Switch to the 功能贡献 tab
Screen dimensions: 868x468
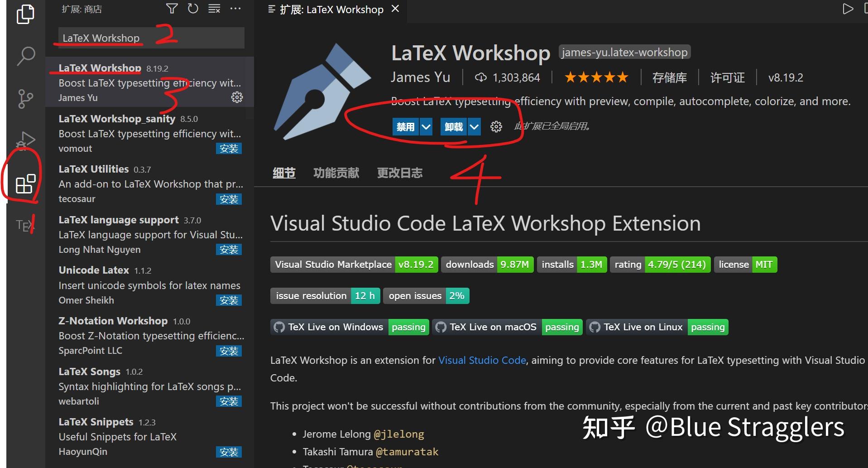pyautogui.click(x=336, y=172)
